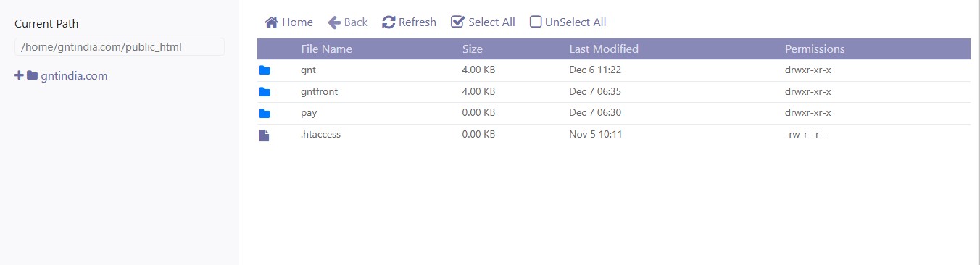Click the Permissions column header
980x265 pixels.
point(815,49)
